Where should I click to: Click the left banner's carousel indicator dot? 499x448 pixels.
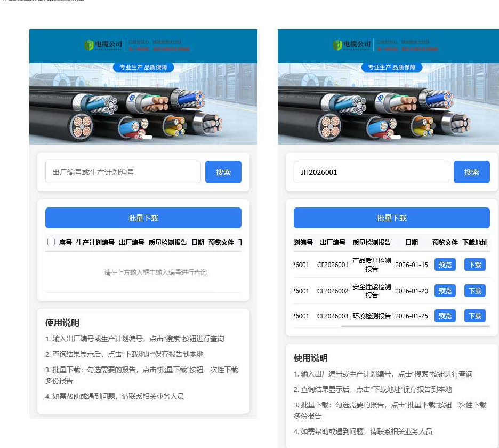click(147, 137)
